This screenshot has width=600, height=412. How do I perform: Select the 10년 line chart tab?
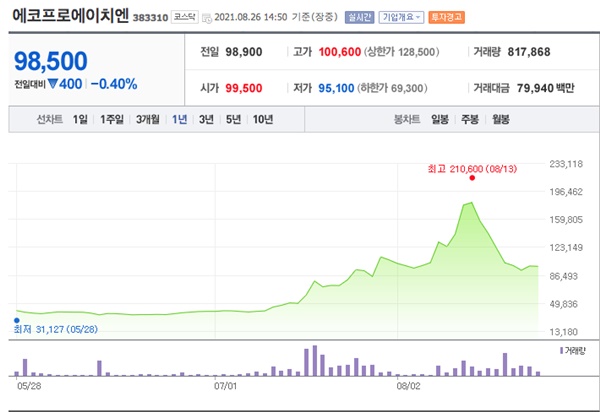[x=263, y=119]
